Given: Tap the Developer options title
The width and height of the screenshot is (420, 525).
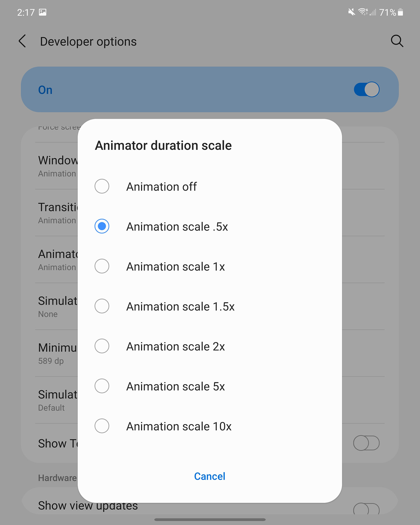Looking at the screenshot, I should click(x=88, y=41).
